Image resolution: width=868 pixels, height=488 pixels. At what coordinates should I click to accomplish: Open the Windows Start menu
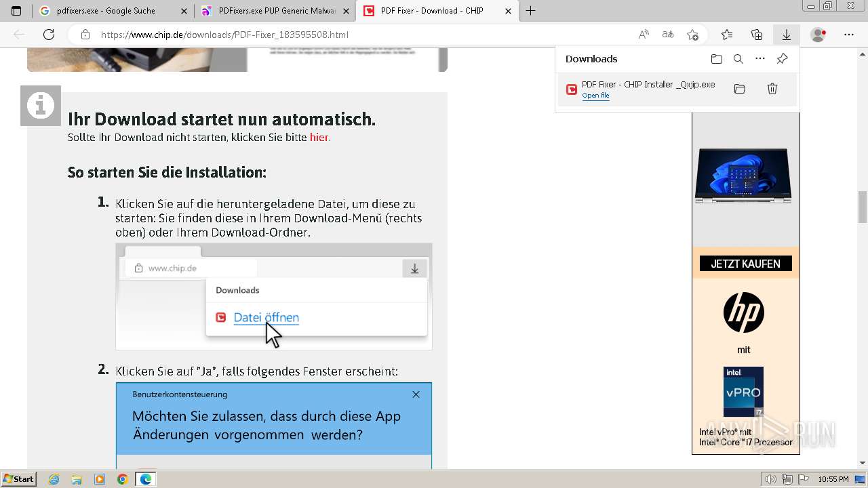18,479
